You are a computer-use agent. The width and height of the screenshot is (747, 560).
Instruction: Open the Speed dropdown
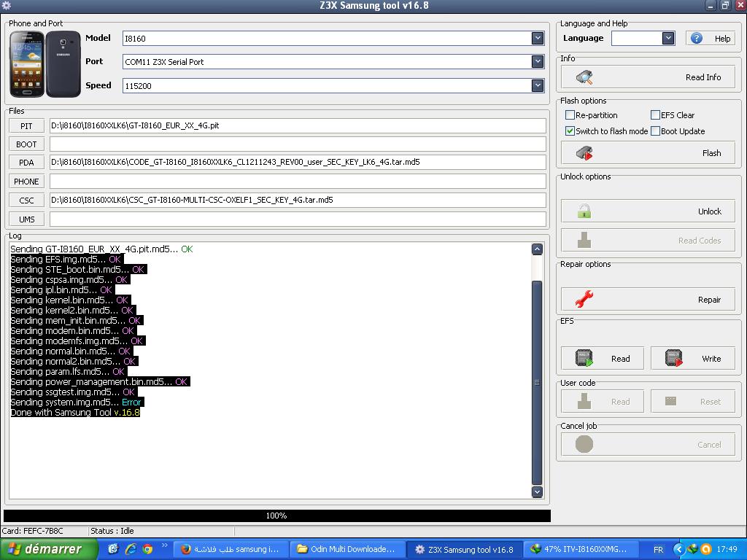(538, 85)
